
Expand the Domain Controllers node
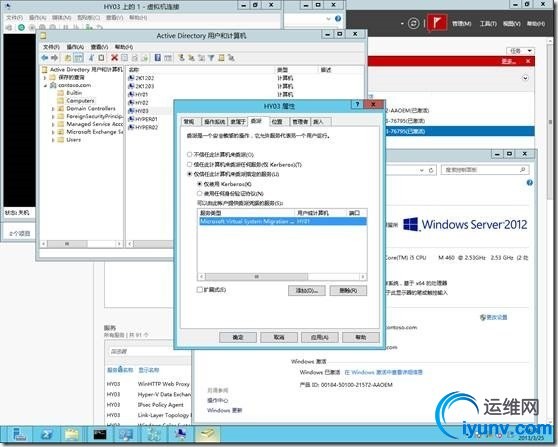[x=53, y=109]
